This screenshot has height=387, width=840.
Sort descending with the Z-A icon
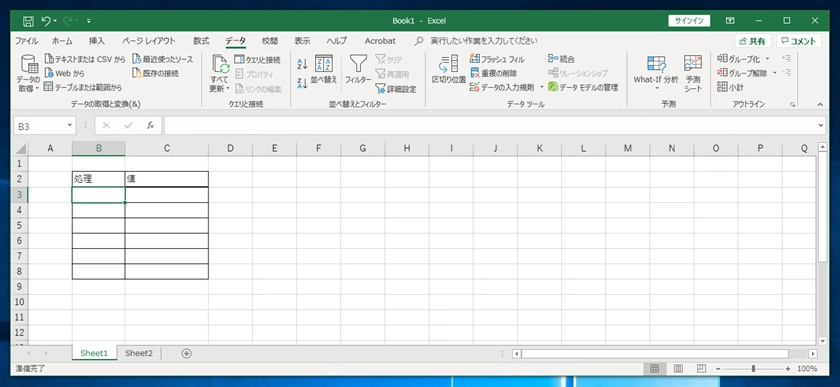pyautogui.click(x=302, y=83)
